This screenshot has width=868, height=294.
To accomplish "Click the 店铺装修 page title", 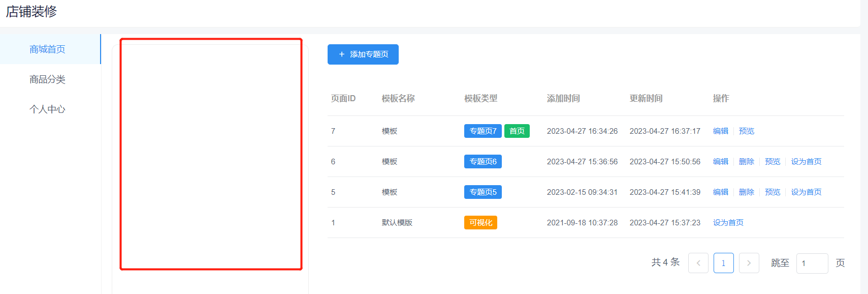I will pyautogui.click(x=31, y=11).
